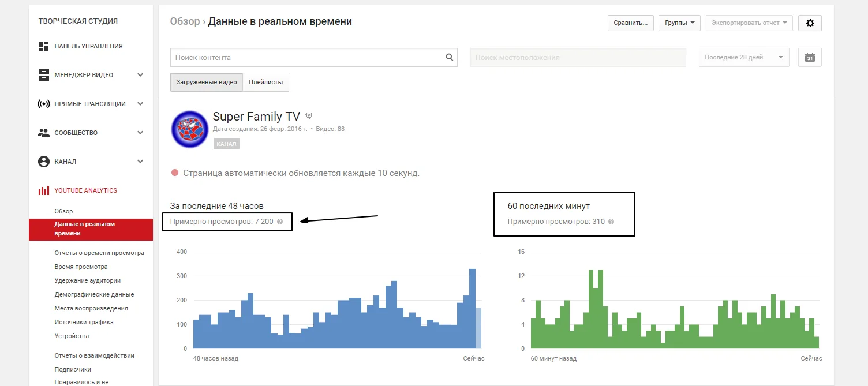Open the Устройства report
This screenshot has width=868, height=386.
72,336
